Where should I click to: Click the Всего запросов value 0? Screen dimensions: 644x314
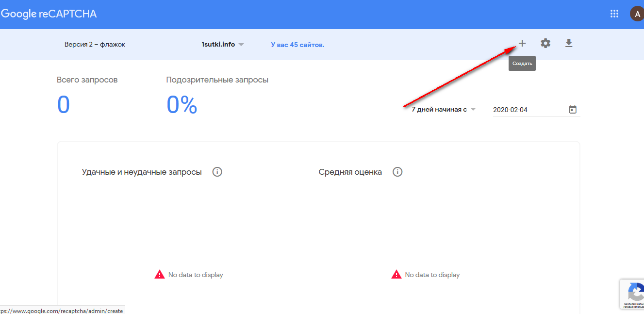pyautogui.click(x=64, y=105)
